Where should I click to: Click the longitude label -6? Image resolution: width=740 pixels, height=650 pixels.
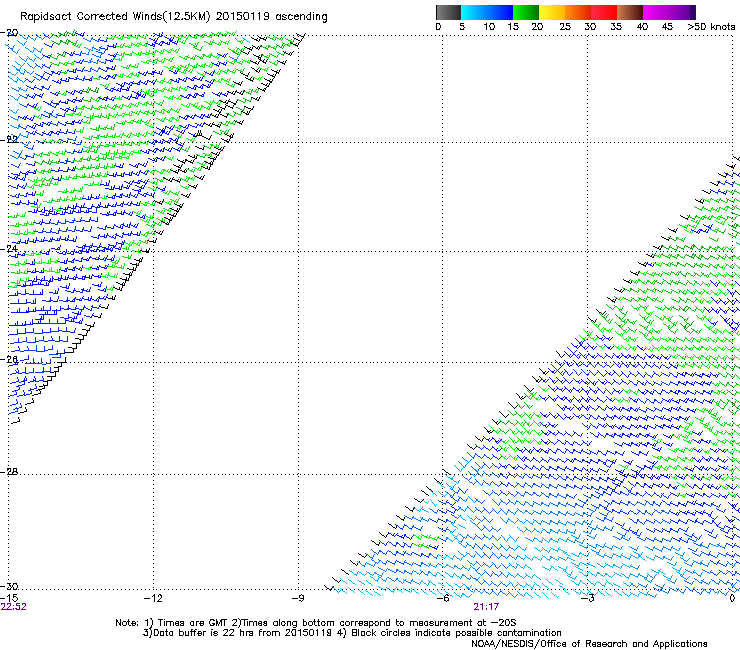pos(443,598)
